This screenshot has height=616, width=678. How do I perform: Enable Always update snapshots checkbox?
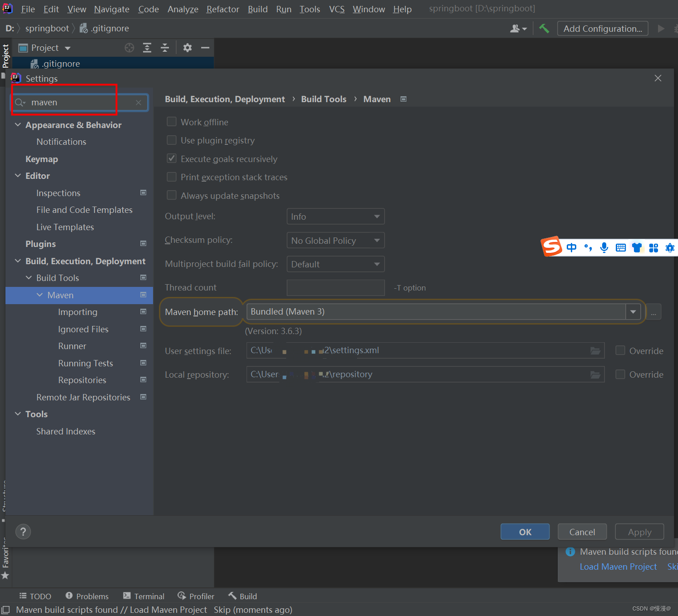pos(172,195)
